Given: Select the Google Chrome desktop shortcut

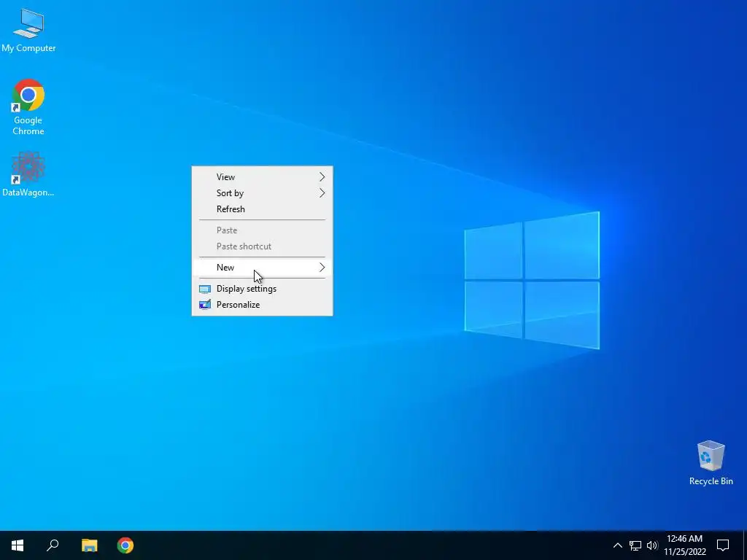Looking at the screenshot, I should [28, 107].
